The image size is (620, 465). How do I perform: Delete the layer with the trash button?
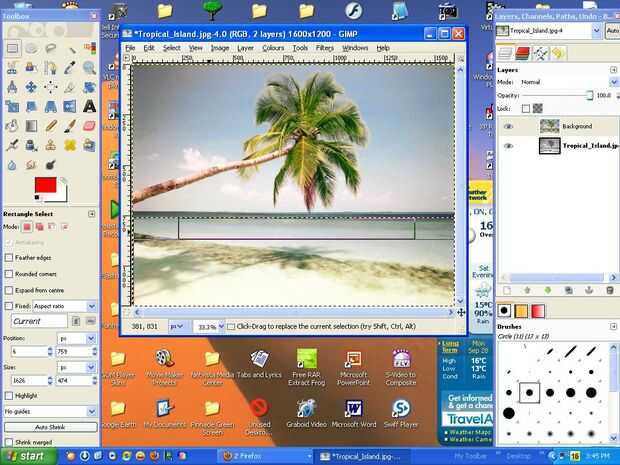[610, 291]
